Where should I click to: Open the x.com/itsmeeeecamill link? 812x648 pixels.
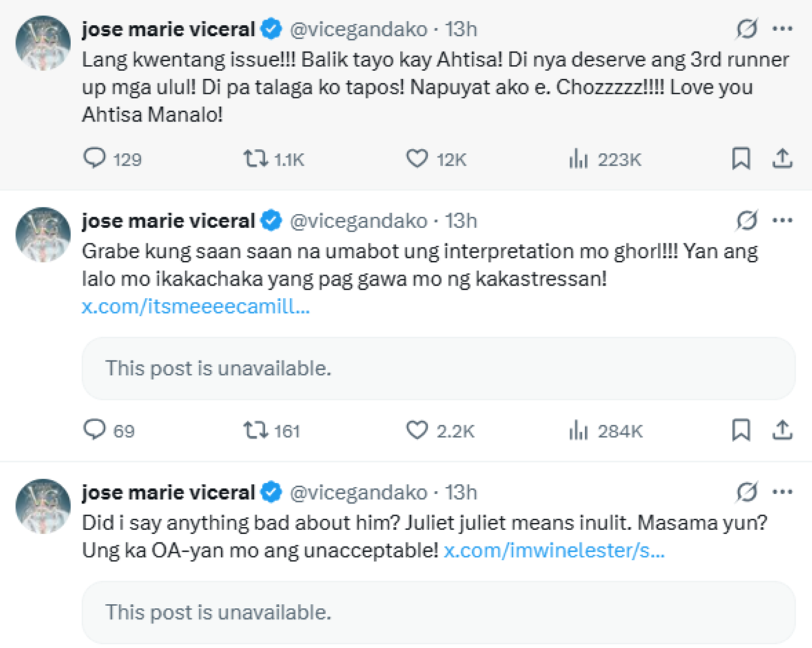pyautogui.click(x=196, y=306)
